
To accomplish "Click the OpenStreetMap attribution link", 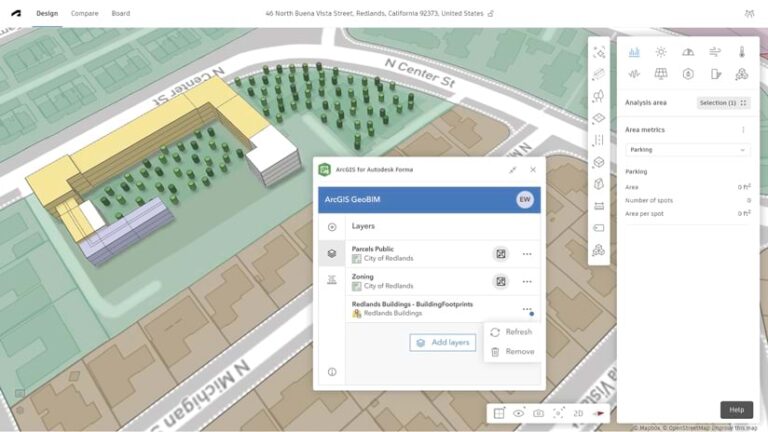I will [688, 428].
